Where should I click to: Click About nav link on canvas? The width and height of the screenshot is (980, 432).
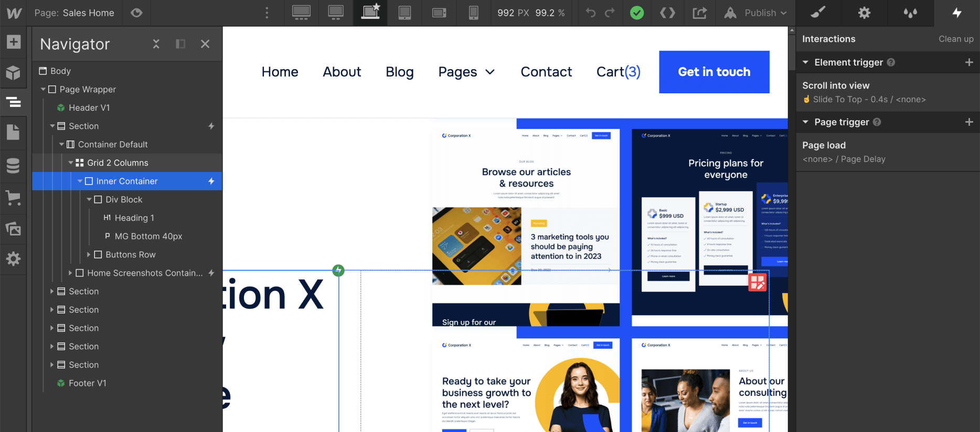(x=342, y=72)
